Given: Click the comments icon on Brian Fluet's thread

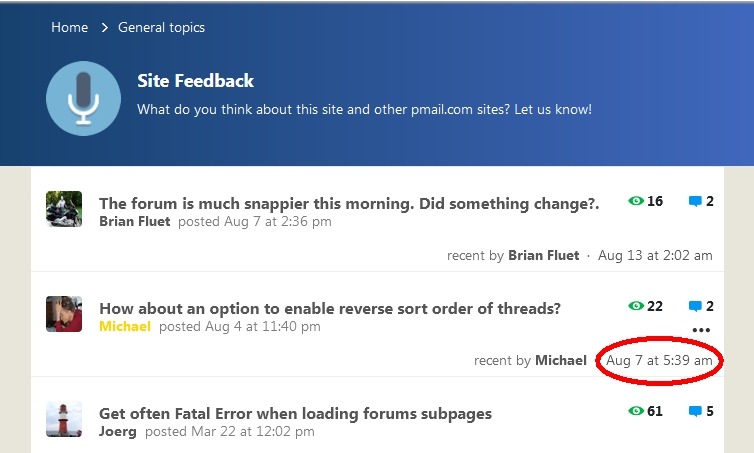Looking at the screenshot, I should [695, 201].
